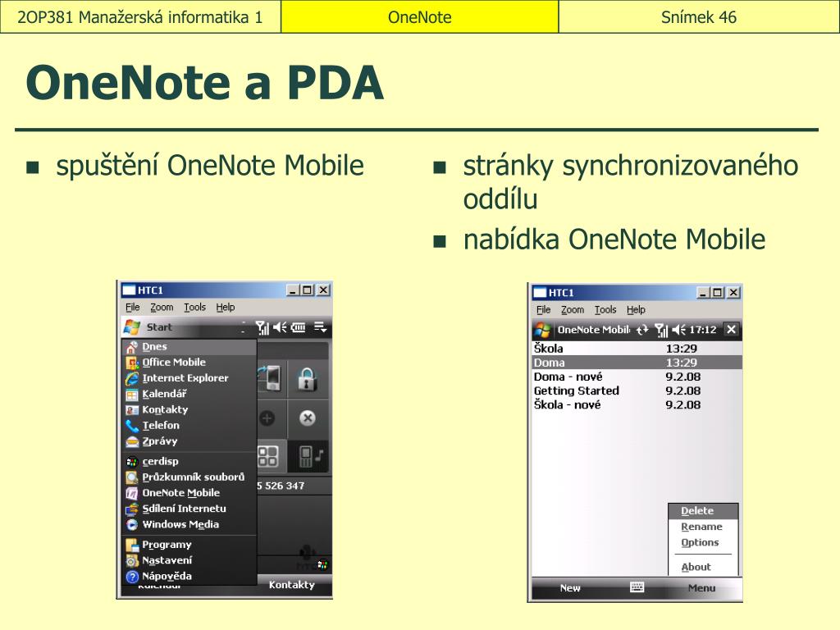Image resolution: width=840 pixels, height=630 pixels.
Task: Select the 'Doma - nové' page
Action: pos(637,377)
